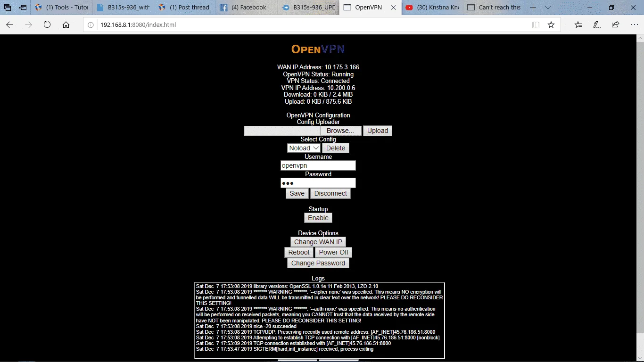This screenshot has width=644, height=362.
Task: Click the Reboot button
Action: 299,252
